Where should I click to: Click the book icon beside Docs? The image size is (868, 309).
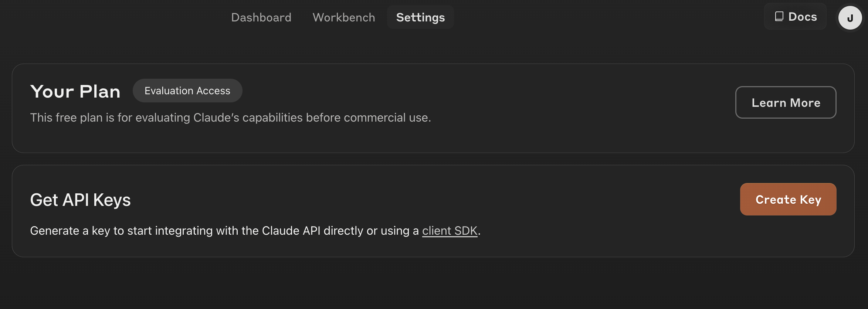pos(779,17)
